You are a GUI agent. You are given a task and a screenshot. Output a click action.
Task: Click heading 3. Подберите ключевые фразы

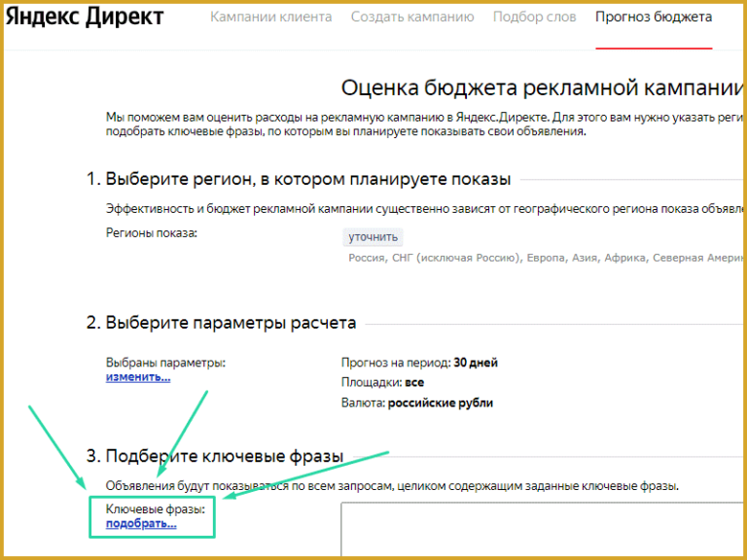coord(215,456)
